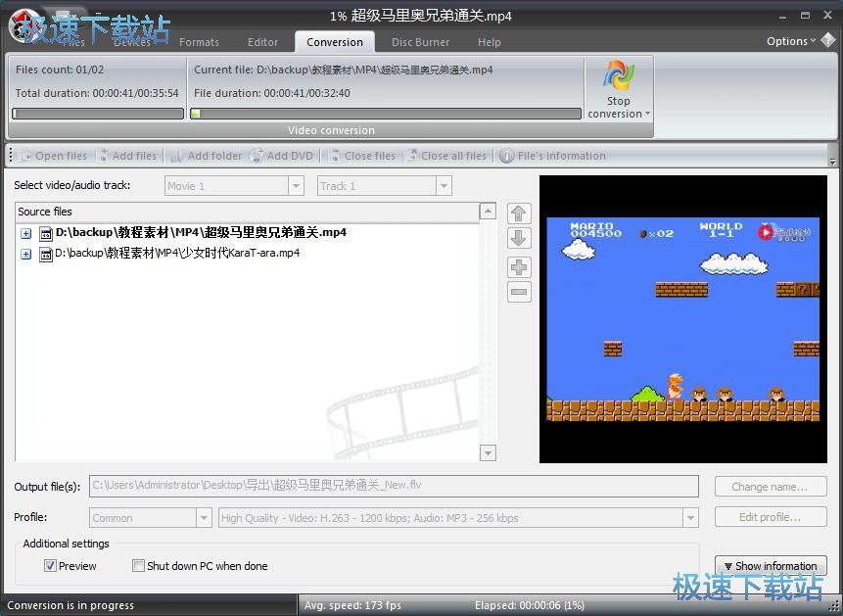
Task: Click the Add DVD toolbar icon
Action: pos(257,156)
